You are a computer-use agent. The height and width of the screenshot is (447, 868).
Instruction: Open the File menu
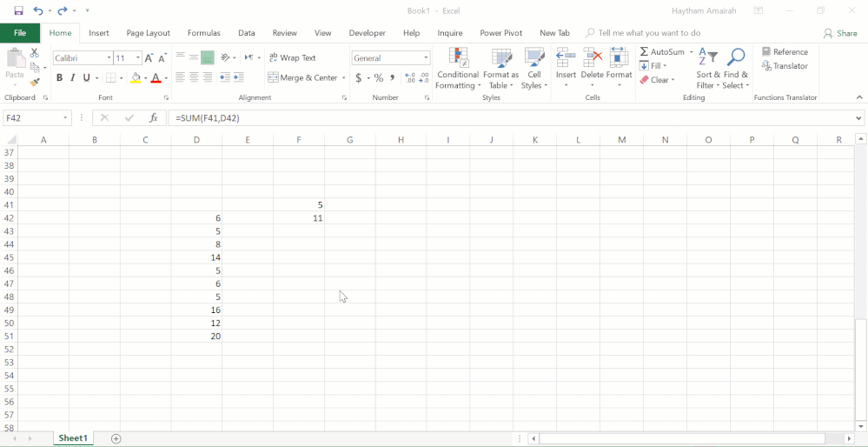pyautogui.click(x=20, y=33)
